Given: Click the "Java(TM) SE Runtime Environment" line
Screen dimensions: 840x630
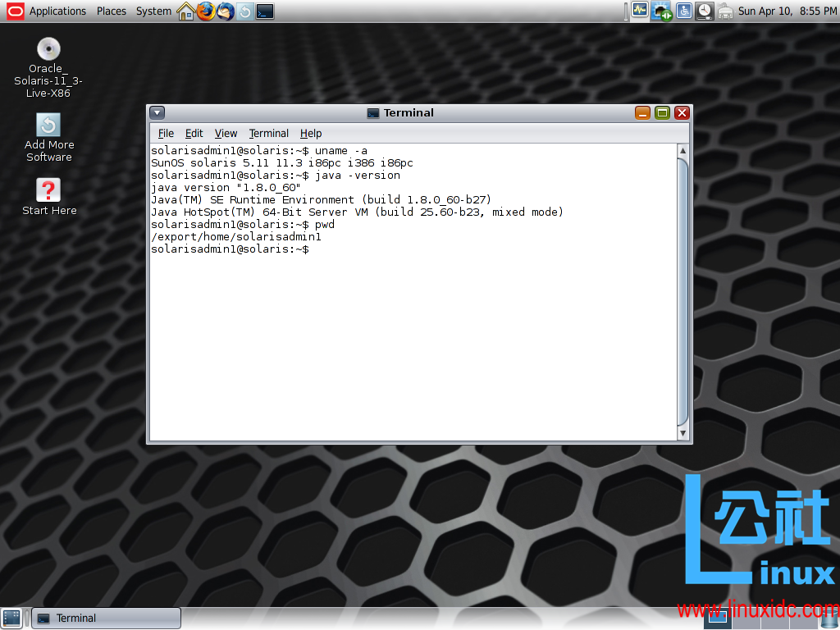Looking at the screenshot, I should (321, 200).
